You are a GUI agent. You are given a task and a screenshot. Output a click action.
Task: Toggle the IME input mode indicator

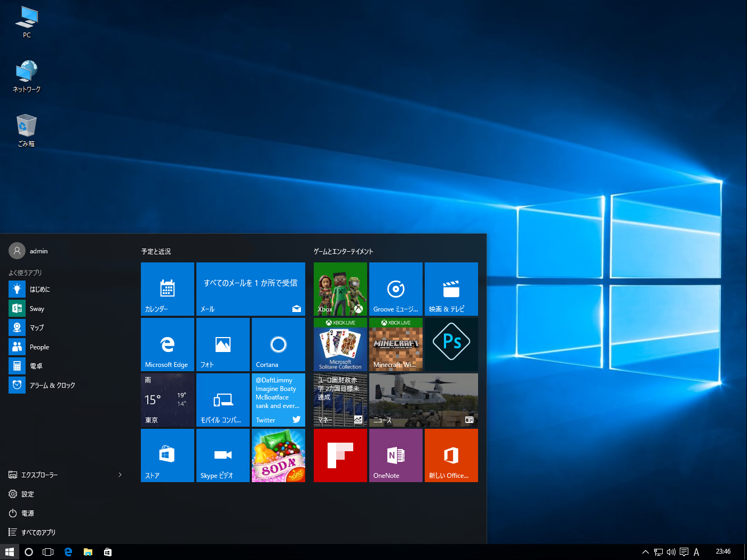(x=697, y=551)
